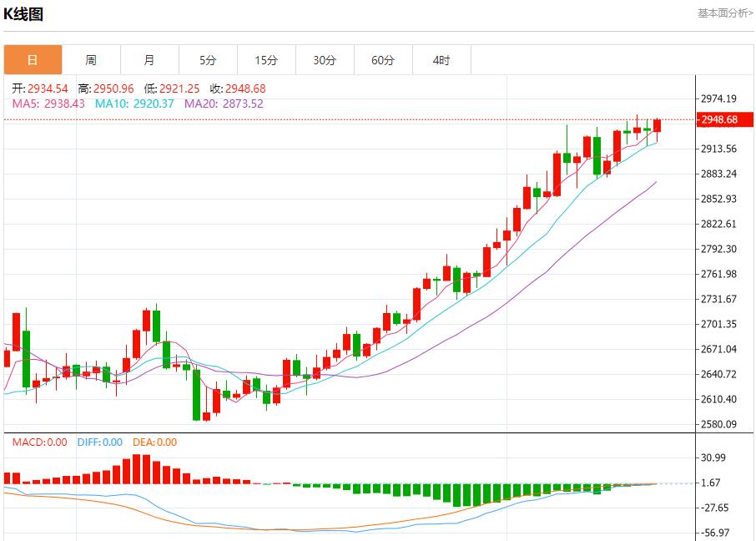Click the DIFF:0.00 indicator label
Screen dimensions: 756x541
[99, 442]
